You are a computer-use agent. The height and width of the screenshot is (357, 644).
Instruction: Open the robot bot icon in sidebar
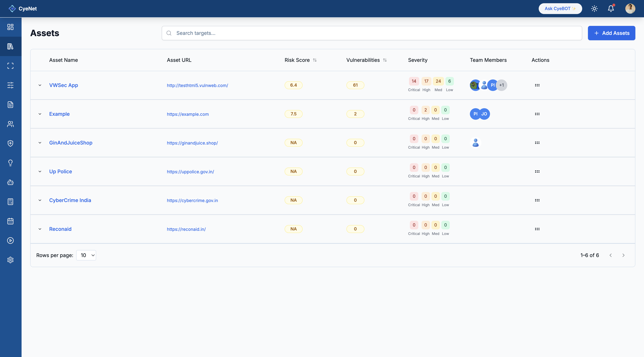10,182
